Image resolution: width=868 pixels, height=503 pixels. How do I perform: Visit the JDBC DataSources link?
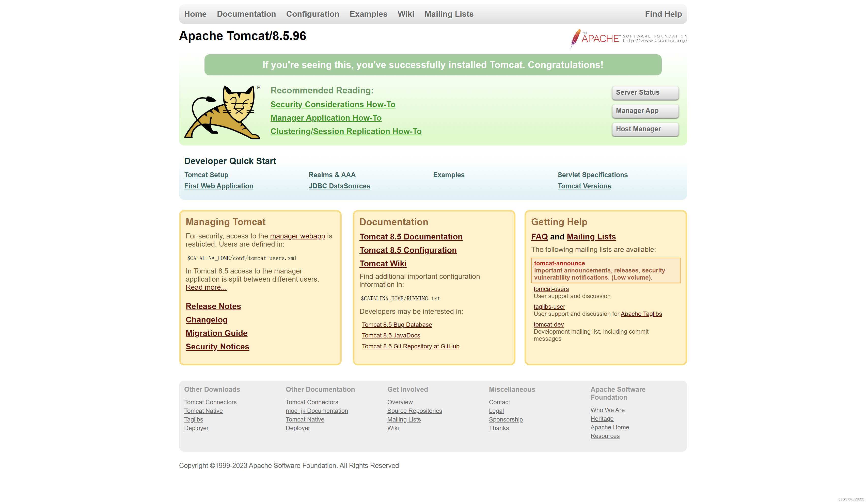click(339, 186)
